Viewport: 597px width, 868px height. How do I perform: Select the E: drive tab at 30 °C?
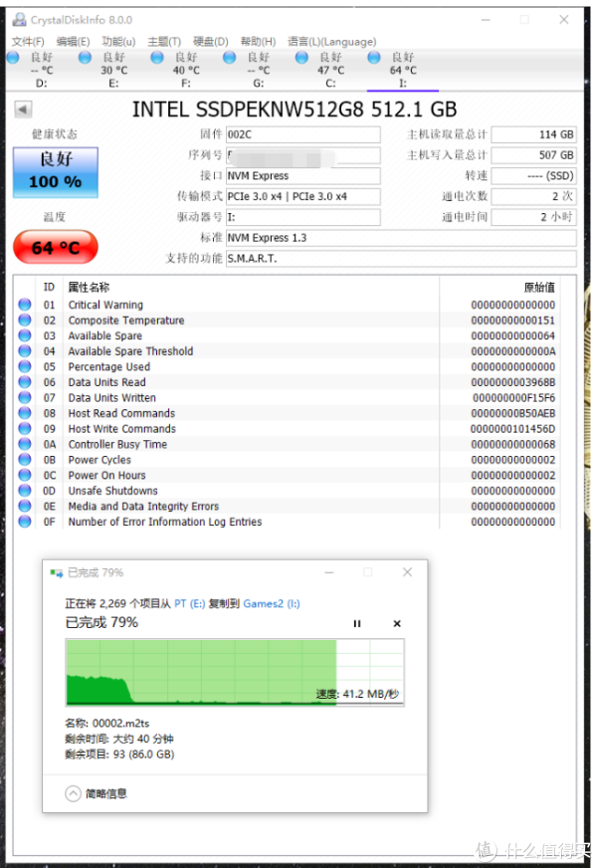click(113, 71)
